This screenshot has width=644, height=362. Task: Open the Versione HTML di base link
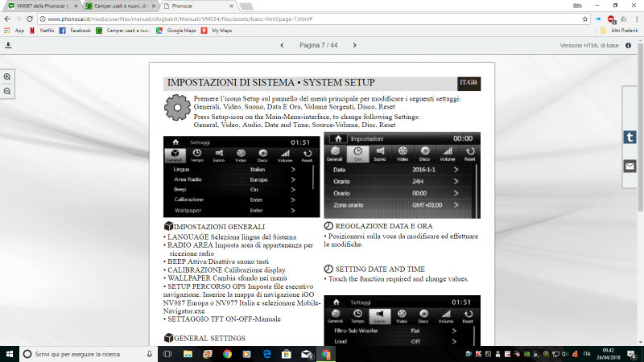(x=589, y=46)
